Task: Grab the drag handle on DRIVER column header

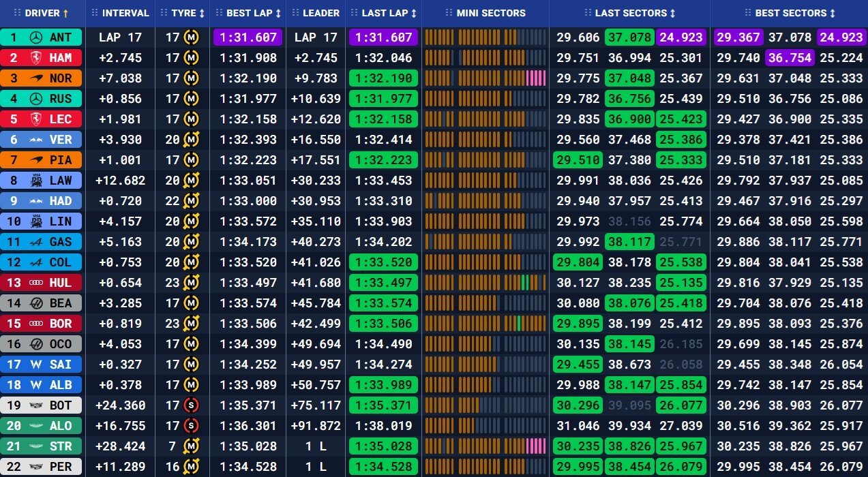Action: coord(17,13)
